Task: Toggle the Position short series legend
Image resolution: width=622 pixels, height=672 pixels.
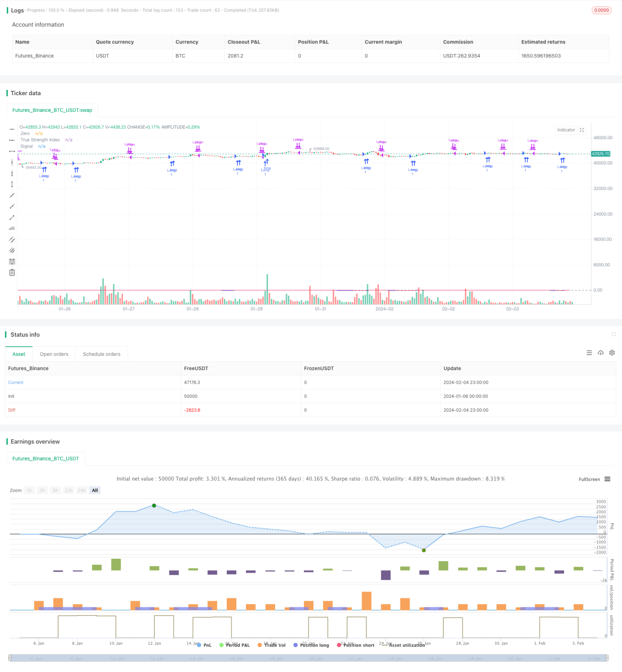Action: click(x=356, y=645)
